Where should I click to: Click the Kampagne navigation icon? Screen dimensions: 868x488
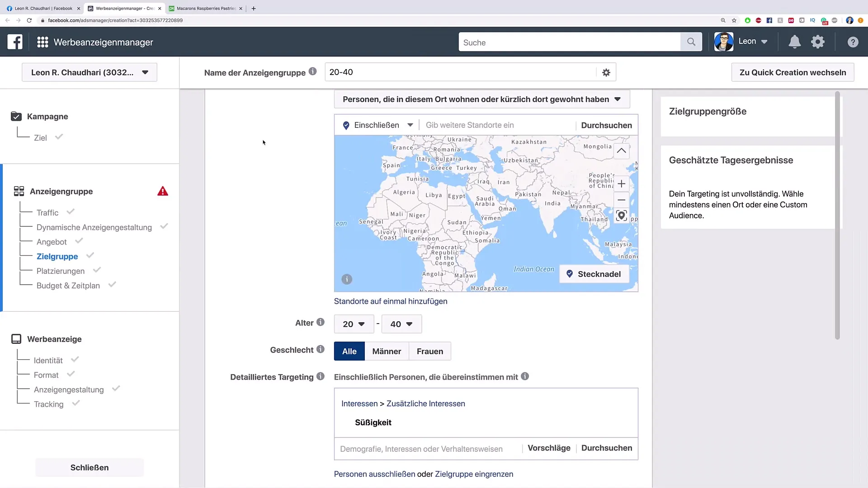(16, 116)
